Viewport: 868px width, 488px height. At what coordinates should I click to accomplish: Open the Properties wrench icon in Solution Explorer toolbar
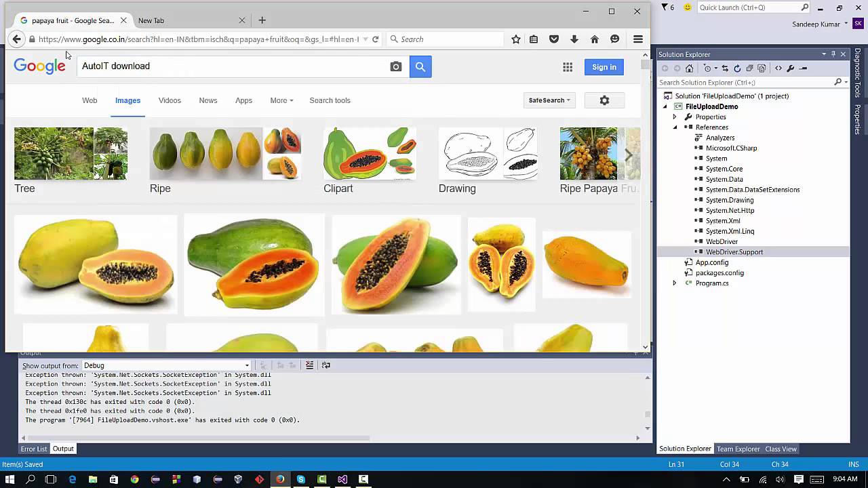point(791,68)
